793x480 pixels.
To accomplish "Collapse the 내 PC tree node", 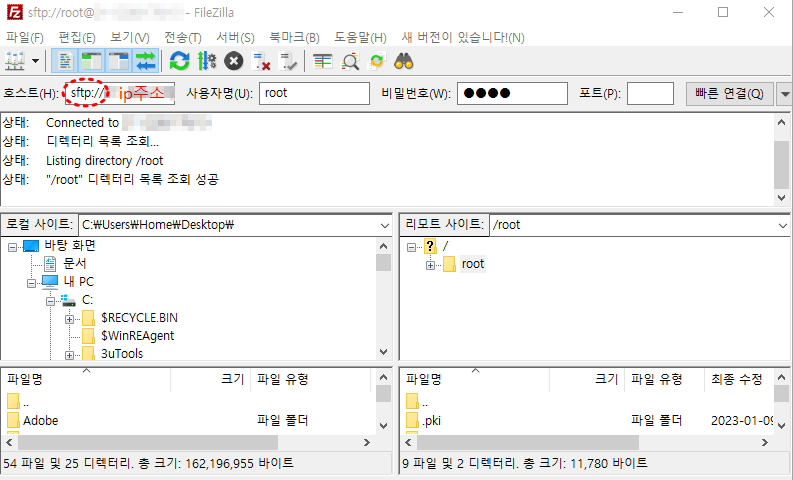I will point(31,283).
